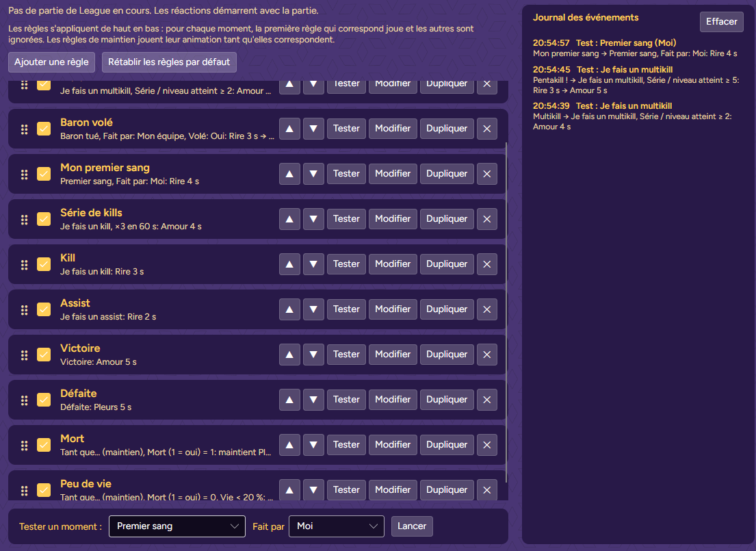This screenshot has height=551, width=756.
Task: Move Série de kills rule down
Action: click(x=313, y=219)
